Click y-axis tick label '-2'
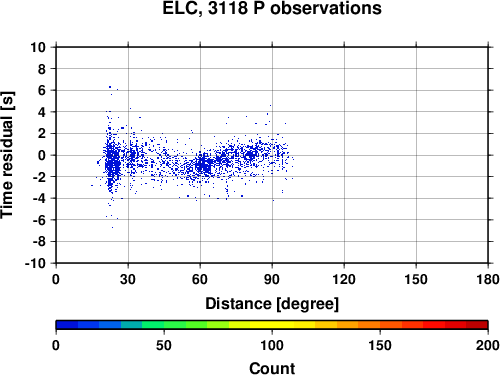 coord(39,177)
